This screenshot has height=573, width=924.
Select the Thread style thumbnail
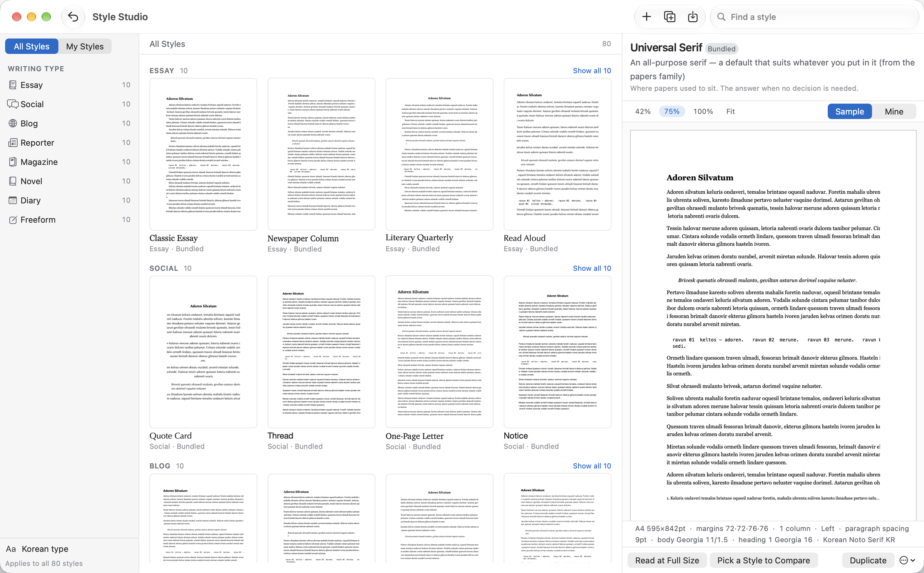pyautogui.click(x=321, y=352)
